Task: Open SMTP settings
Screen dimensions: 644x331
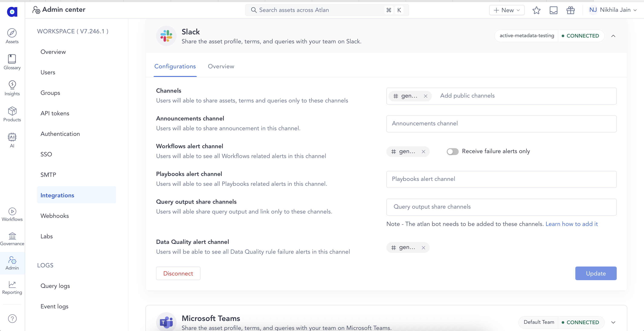Action: (x=77, y=175)
